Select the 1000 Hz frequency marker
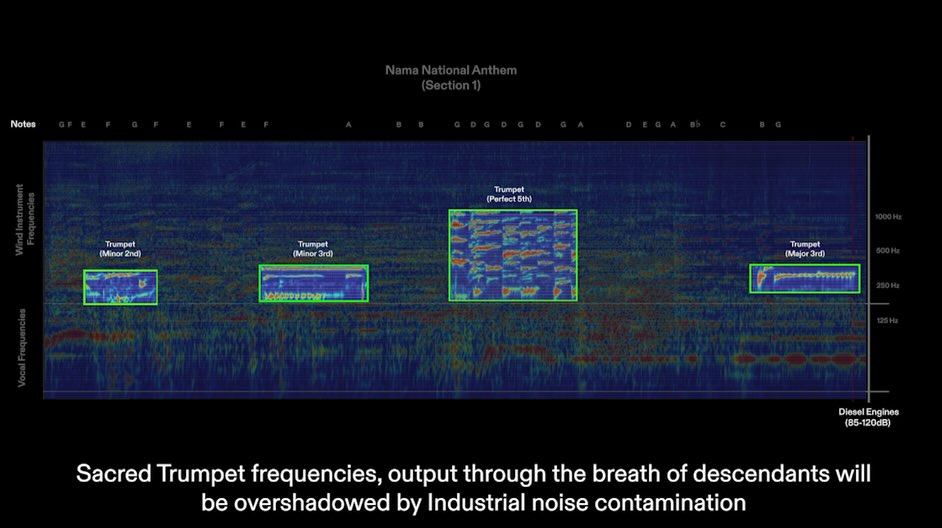This screenshot has width=942, height=528. [x=888, y=216]
